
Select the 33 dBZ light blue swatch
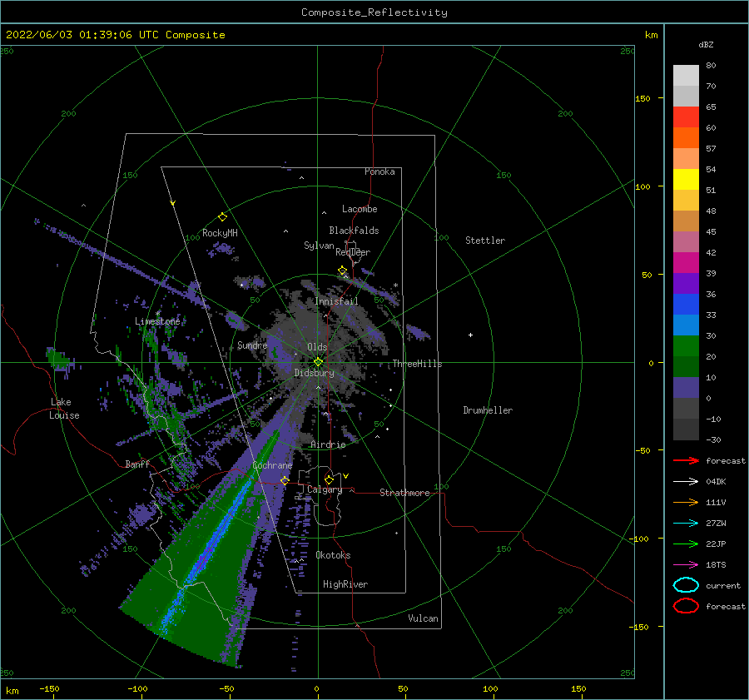686,325
